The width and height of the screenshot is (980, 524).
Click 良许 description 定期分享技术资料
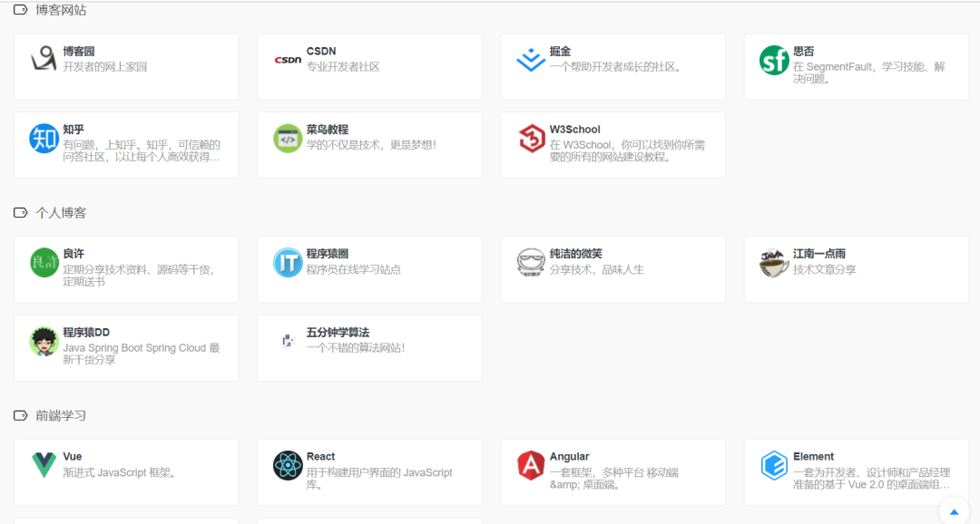(139, 276)
